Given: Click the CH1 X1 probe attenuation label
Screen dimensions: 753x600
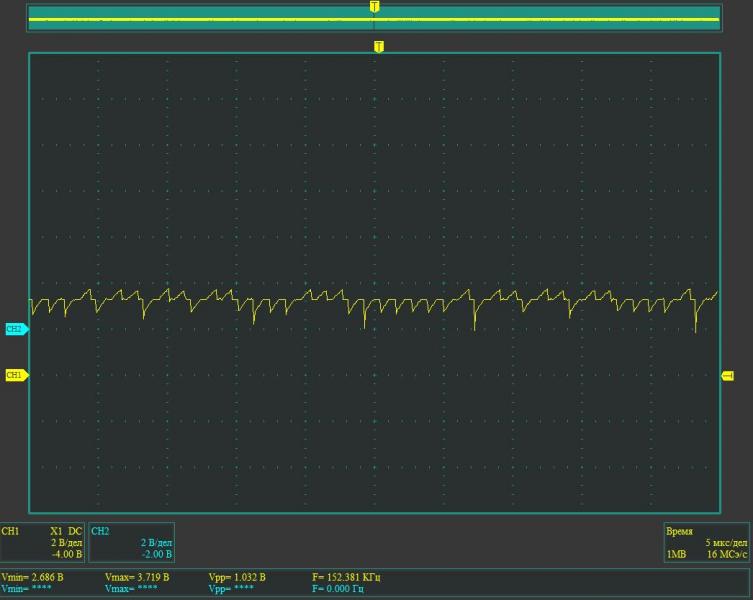Looking at the screenshot, I should pos(56,531).
